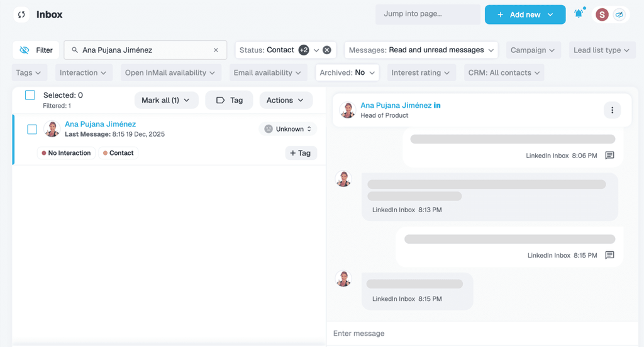
Task: Focus the Jump into page search field
Action: point(428,14)
